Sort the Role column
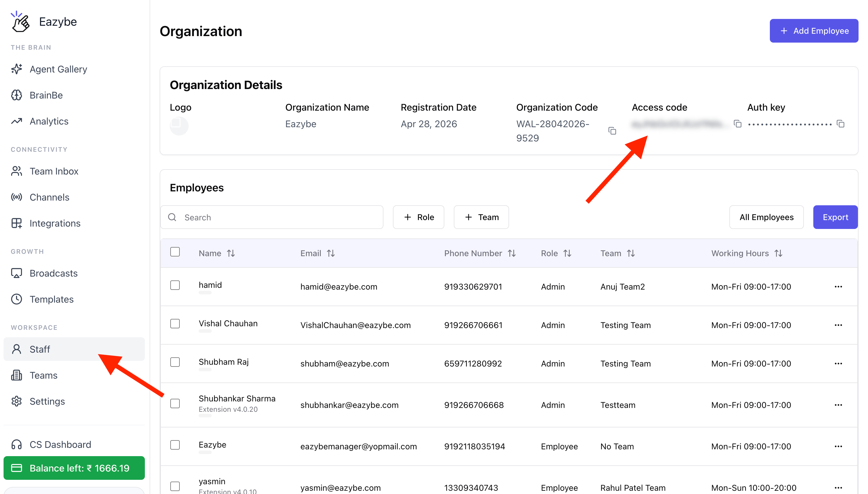The height and width of the screenshot is (494, 868). point(567,254)
